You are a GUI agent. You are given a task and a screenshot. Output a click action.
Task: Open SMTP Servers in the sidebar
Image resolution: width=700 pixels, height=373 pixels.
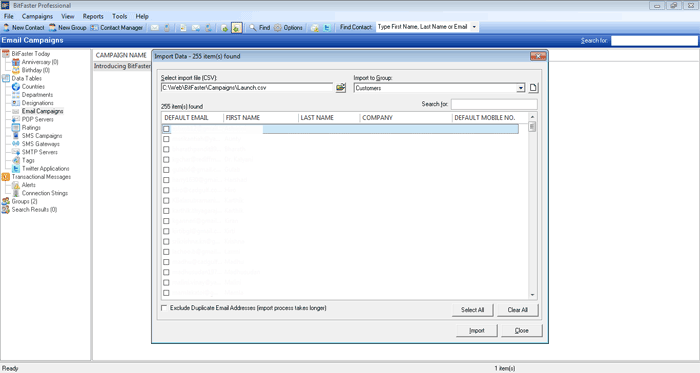pyautogui.click(x=40, y=152)
